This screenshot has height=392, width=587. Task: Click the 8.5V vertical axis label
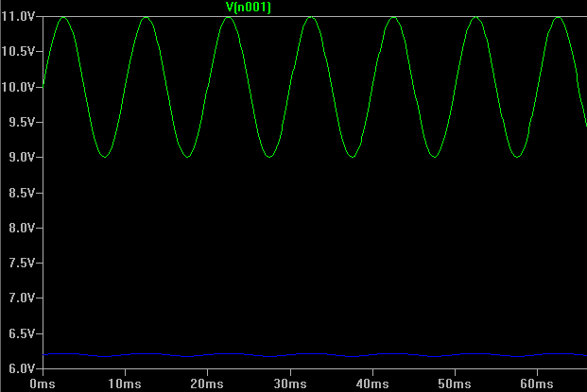(x=21, y=193)
